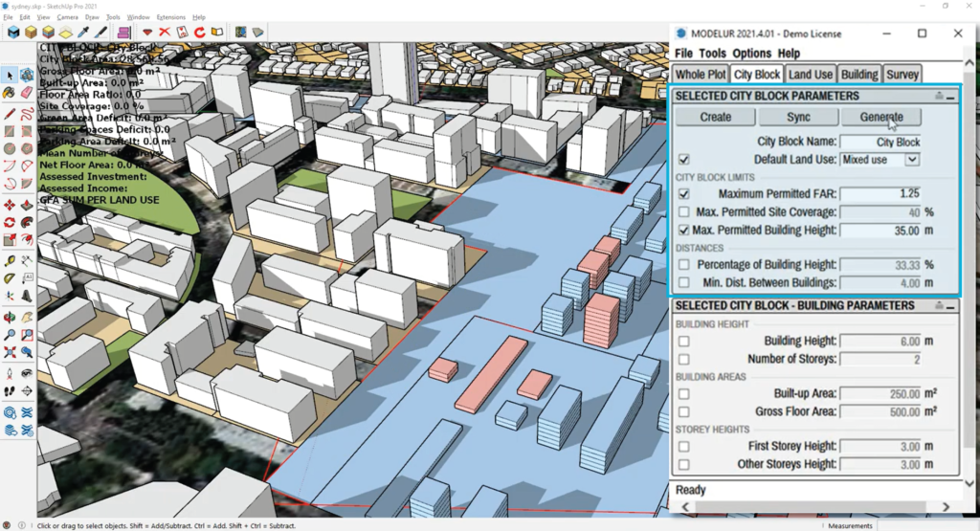Select the arrow Select tool

(x=10, y=76)
